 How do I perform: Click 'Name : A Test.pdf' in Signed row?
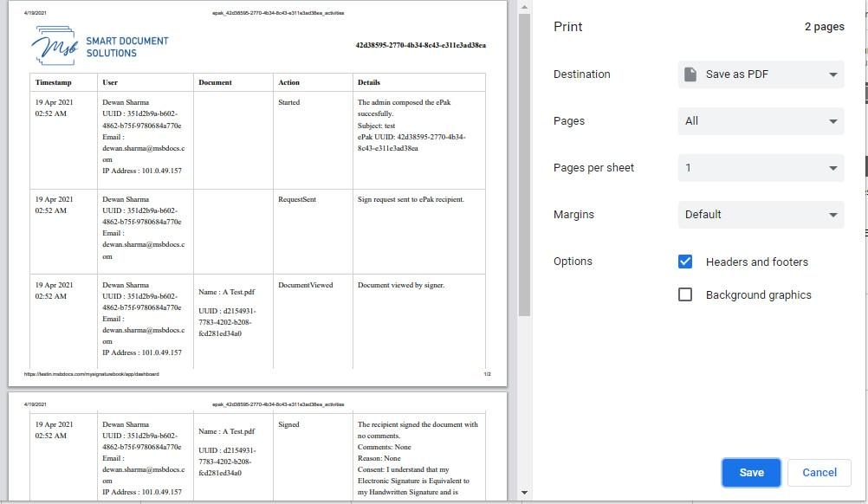(226, 431)
